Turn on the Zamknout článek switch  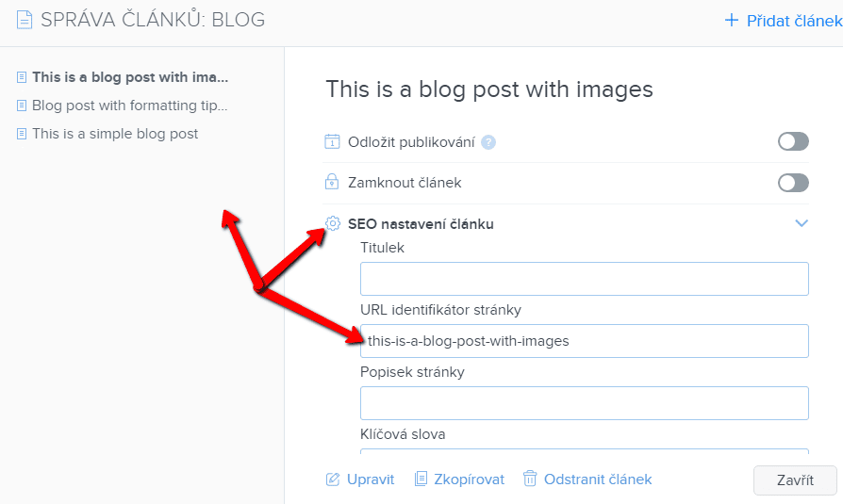tap(793, 183)
